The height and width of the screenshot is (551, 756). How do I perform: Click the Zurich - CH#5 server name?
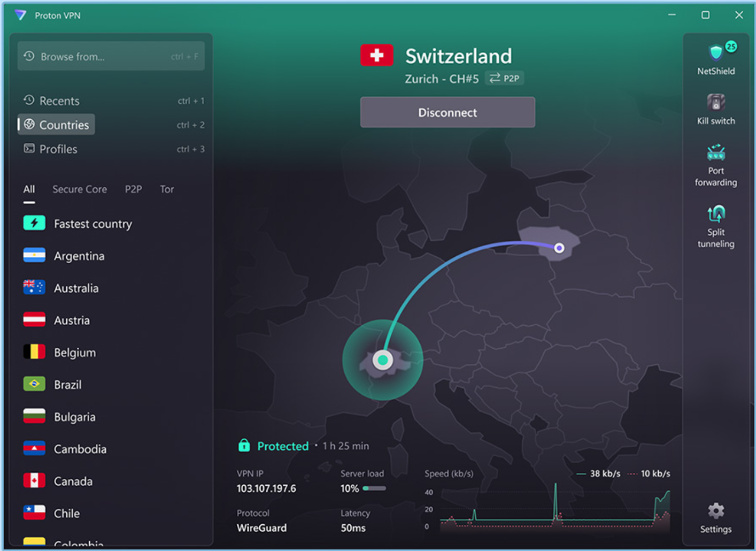click(x=442, y=79)
